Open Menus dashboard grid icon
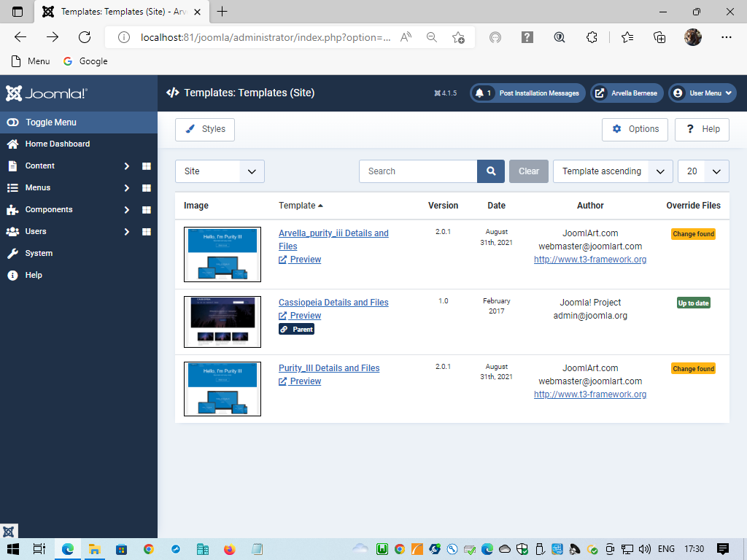 tap(146, 188)
